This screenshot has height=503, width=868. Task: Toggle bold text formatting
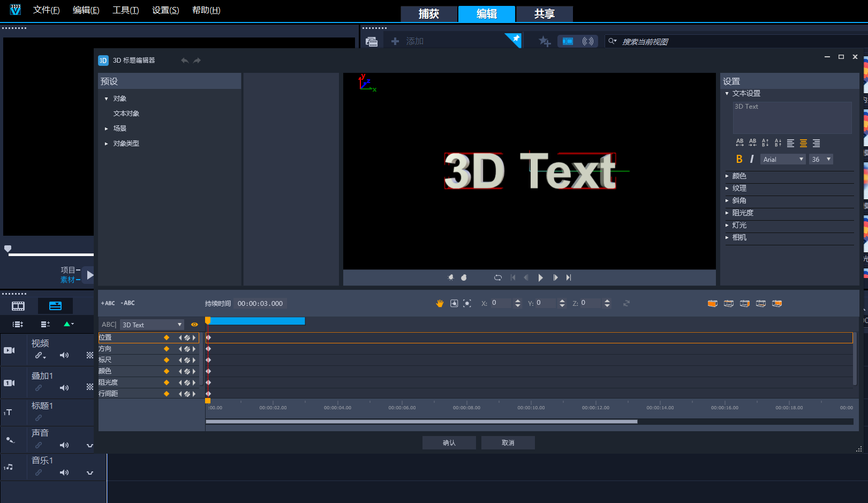click(739, 159)
